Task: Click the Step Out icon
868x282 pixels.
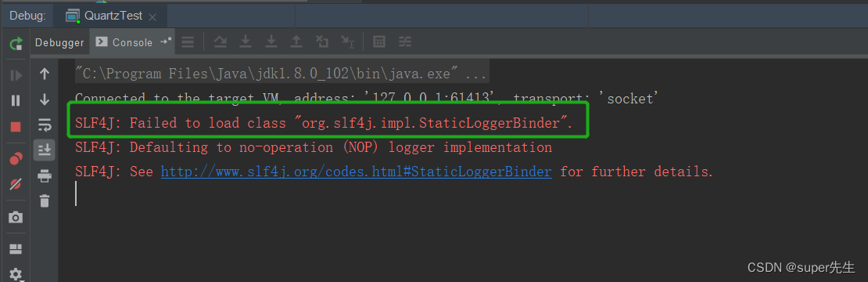Action: 296,42
